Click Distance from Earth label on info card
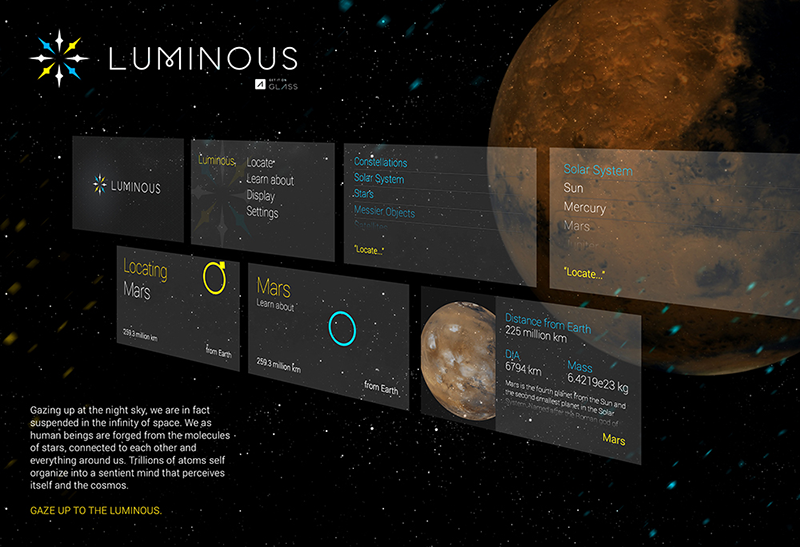800x547 pixels. click(548, 324)
